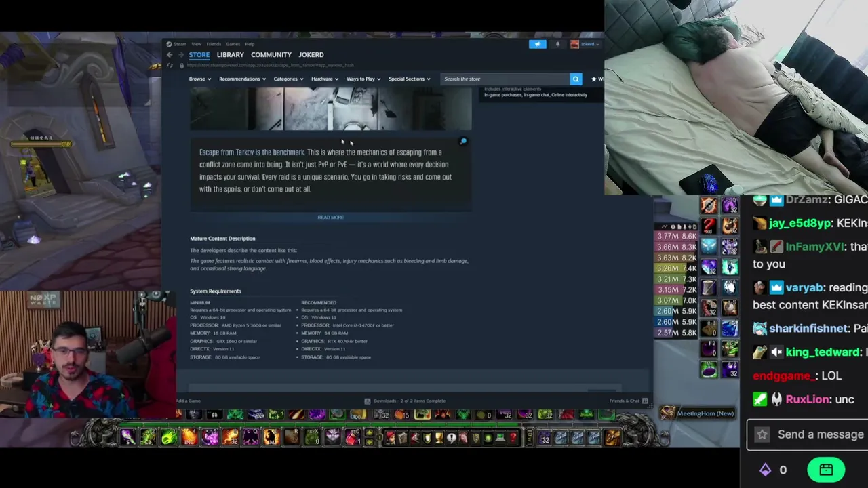Click username RuxLion in chat
868x488 pixels.
pyautogui.click(x=807, y=400)
